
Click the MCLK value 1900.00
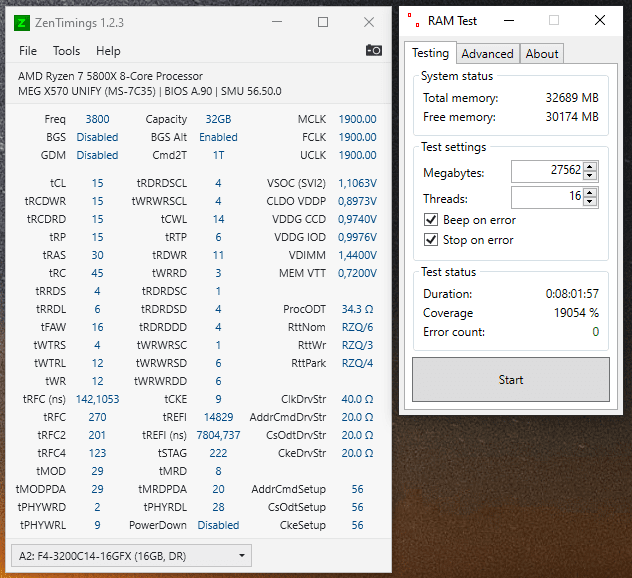[357, 119]
